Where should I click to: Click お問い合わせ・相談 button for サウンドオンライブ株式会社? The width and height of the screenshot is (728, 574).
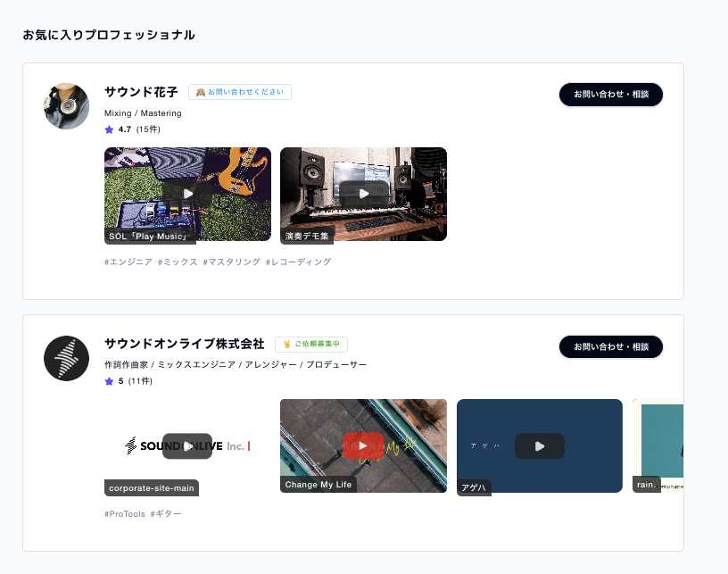611,347
